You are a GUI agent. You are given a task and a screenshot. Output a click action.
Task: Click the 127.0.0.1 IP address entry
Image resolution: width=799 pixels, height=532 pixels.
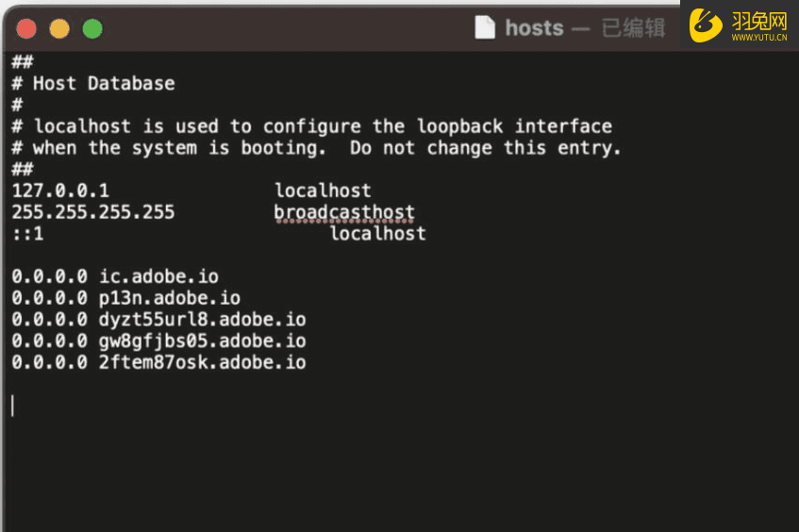pos(60,191)
